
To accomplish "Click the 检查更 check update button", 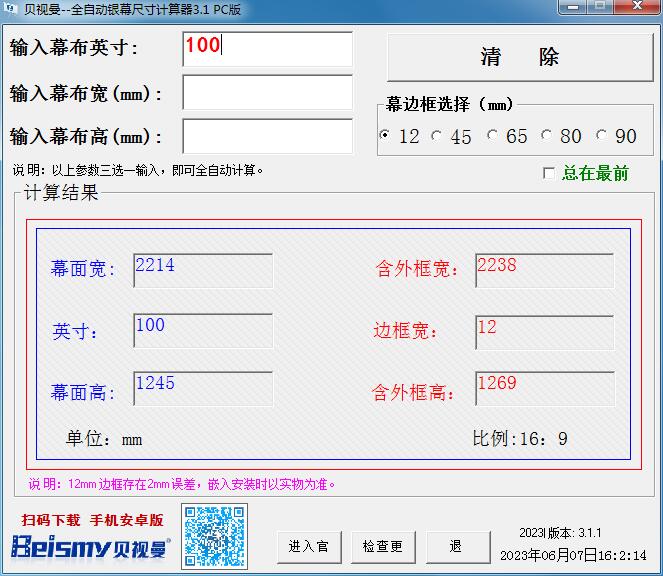I will pyautogui.click(x=383, y=547).
